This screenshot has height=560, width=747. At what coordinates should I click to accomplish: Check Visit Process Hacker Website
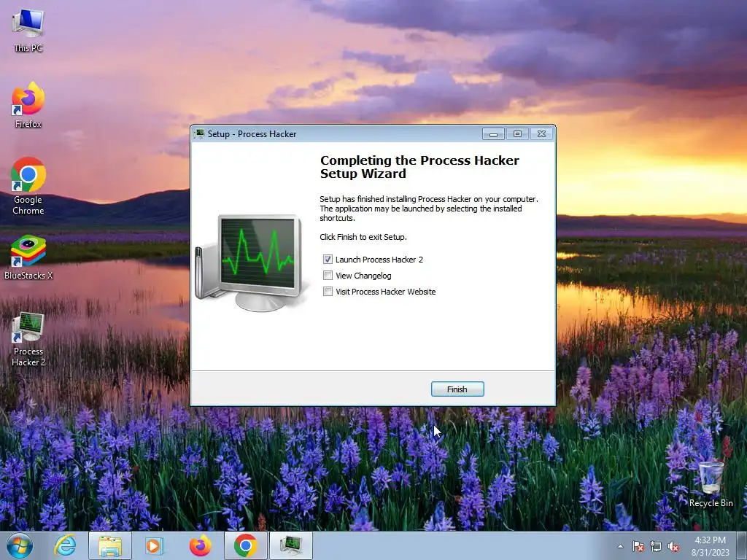click(x=328, y=292)
